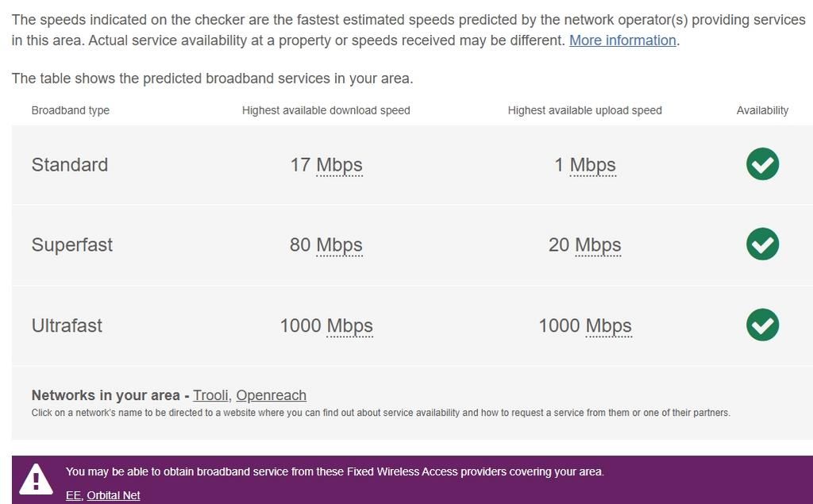Image resolution: width=813 pixels, height=504 pixels.
Task: Click the Ultrafast broadband availability checkmark icon
Action: click(x=762, y=325)
